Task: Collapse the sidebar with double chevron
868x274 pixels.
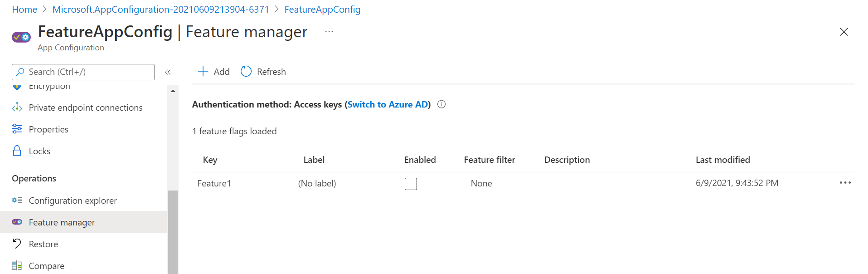Action: pos(168,72)
